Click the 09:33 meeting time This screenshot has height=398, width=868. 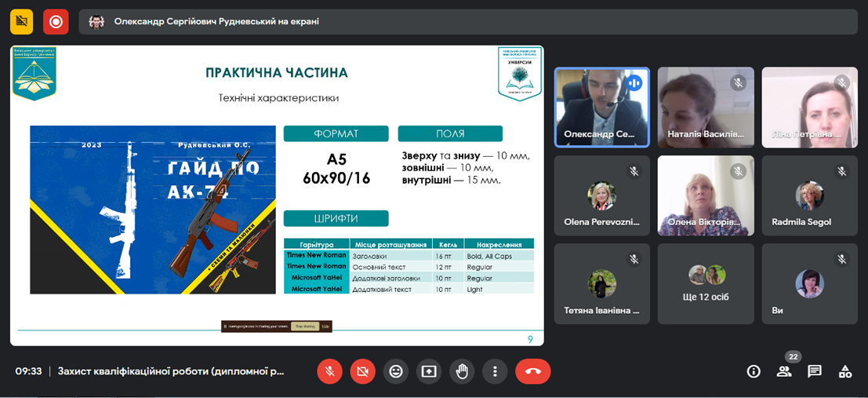pos(28,371)
